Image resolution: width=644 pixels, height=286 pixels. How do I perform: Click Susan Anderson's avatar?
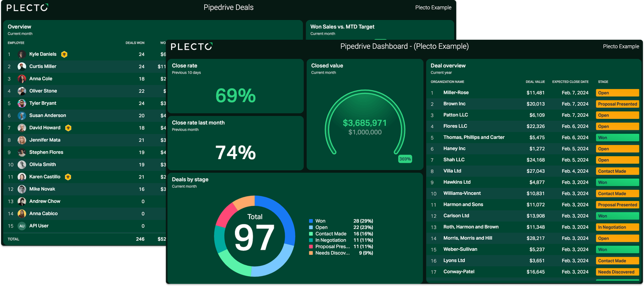click(x=22, y=116)
